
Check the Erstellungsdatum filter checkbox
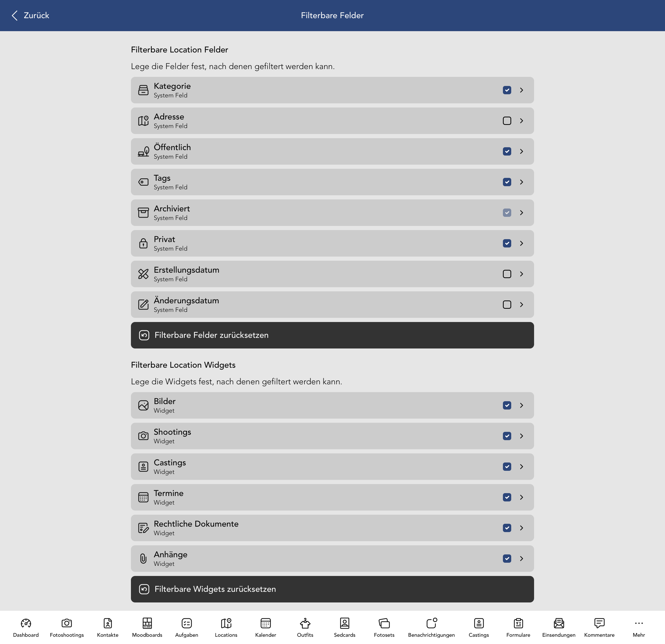(507, 274)
